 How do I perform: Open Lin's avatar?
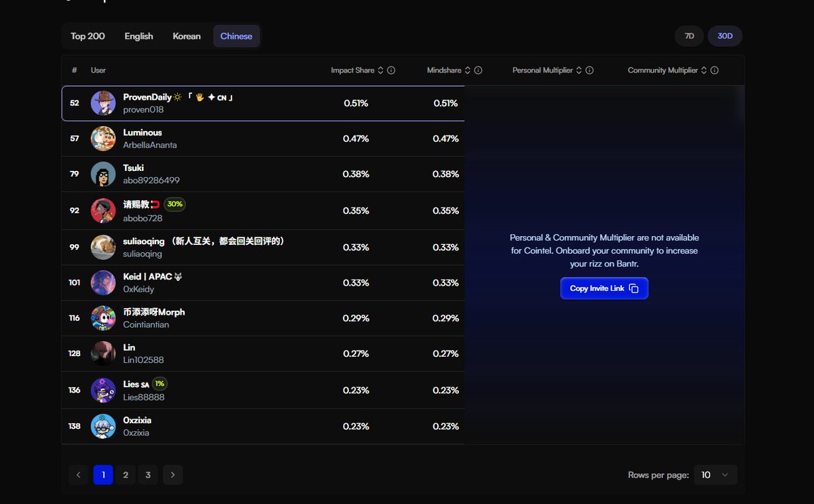pos(103,353)
